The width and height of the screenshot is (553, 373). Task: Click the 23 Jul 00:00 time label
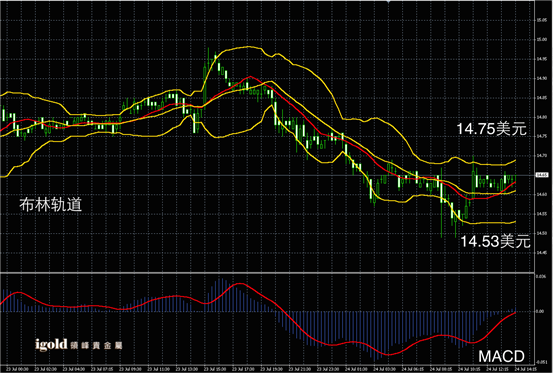(x=18, y=369)
